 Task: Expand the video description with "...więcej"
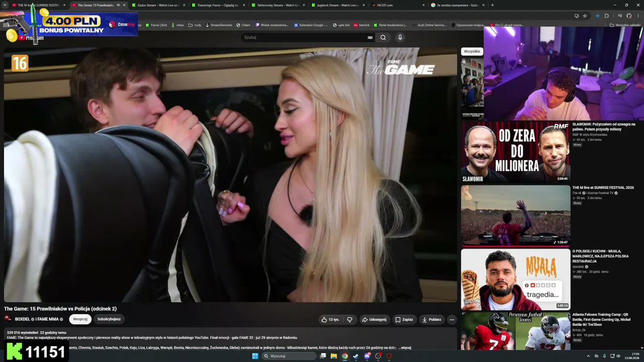pos(405,347)
